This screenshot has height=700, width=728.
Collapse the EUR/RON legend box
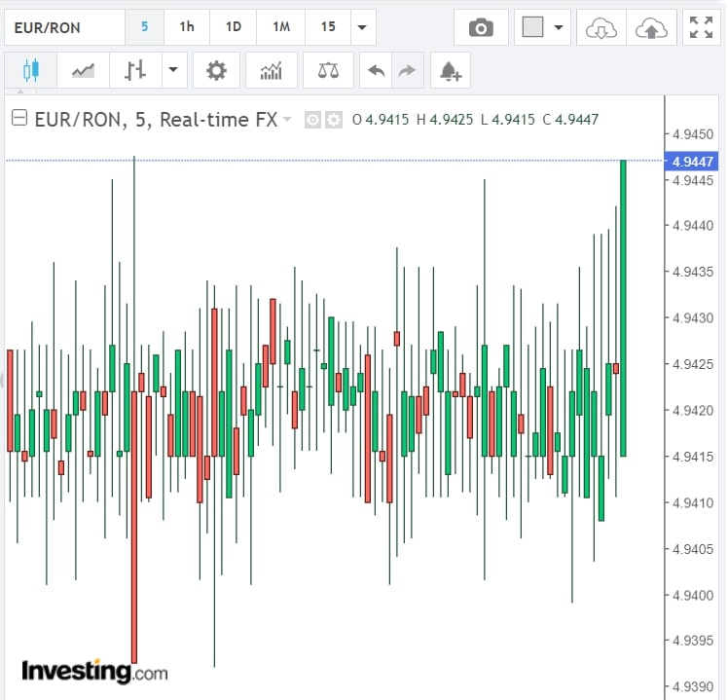[18, 119]
